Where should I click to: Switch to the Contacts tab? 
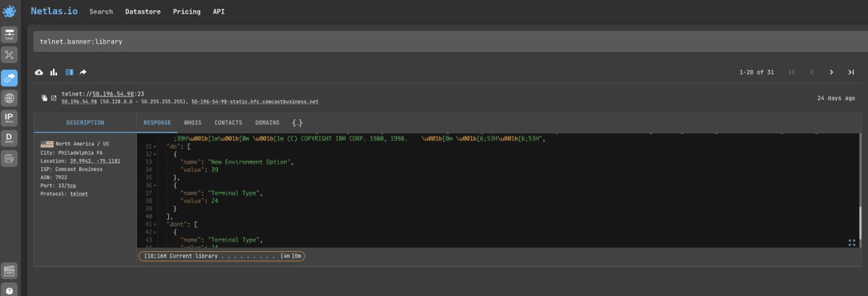click(228, 123)
